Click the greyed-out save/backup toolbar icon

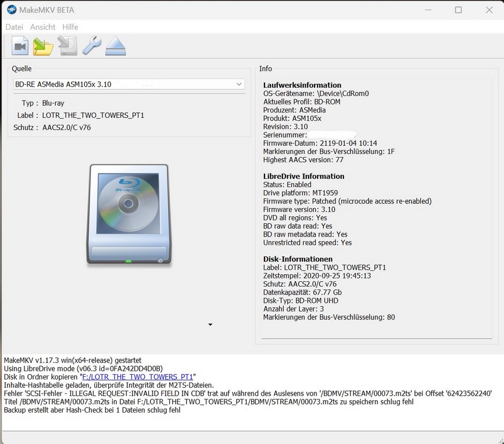tap(67, 45)
